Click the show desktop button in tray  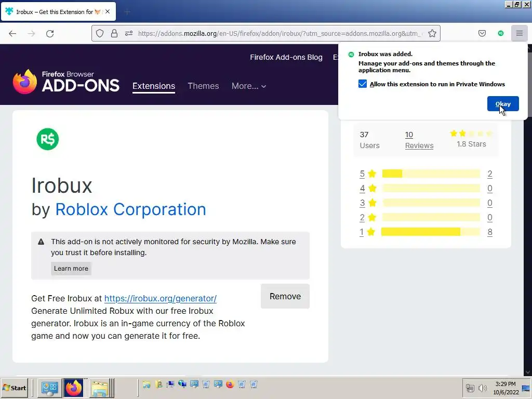(x=526, y=388)
